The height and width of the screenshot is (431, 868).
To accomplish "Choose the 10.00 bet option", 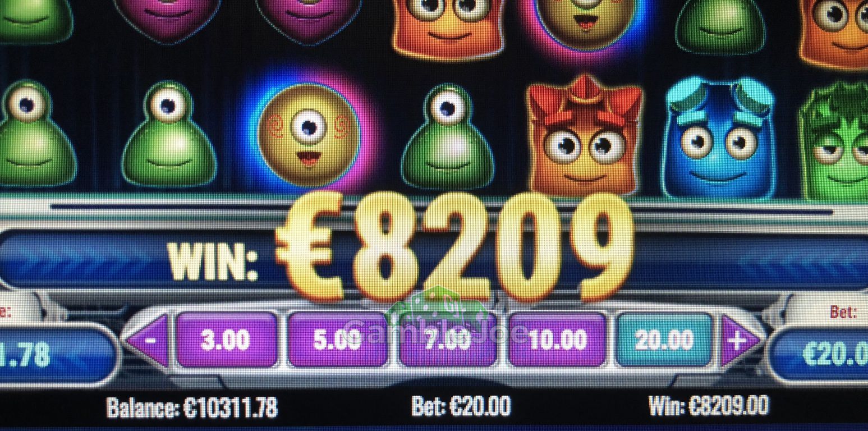I will [557, 340].
